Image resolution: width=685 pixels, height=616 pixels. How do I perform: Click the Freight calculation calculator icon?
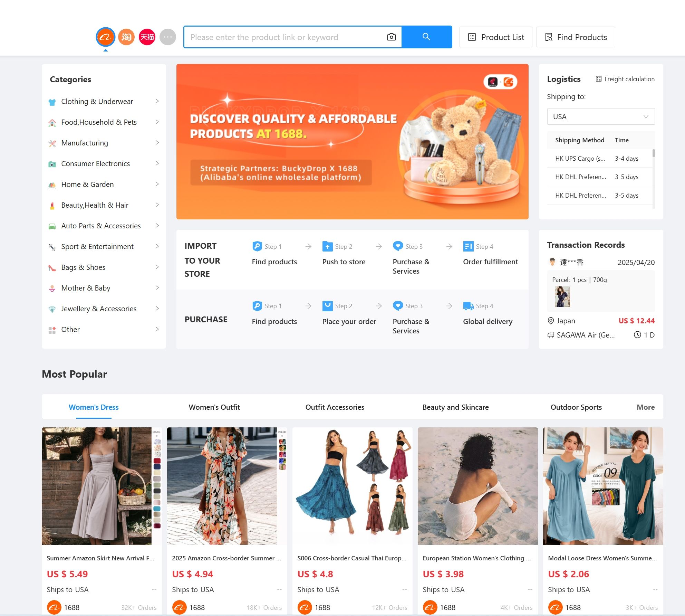[x=598, y=79]
